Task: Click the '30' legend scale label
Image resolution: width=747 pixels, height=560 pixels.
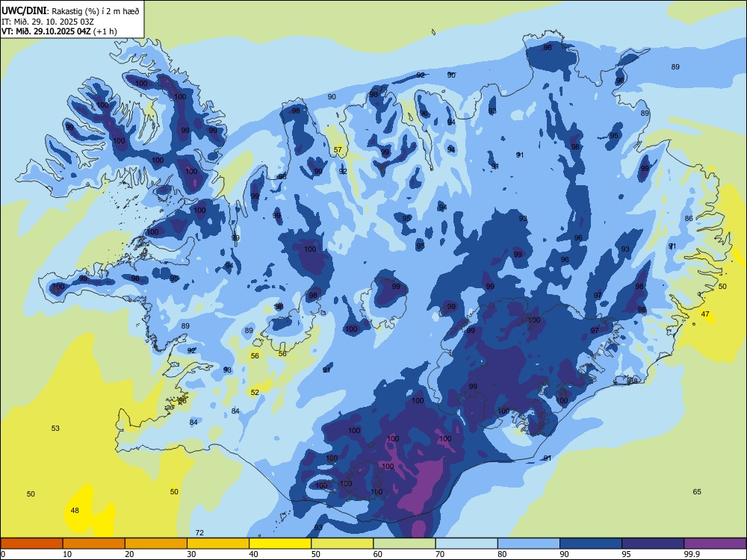Action: point(191,554)
